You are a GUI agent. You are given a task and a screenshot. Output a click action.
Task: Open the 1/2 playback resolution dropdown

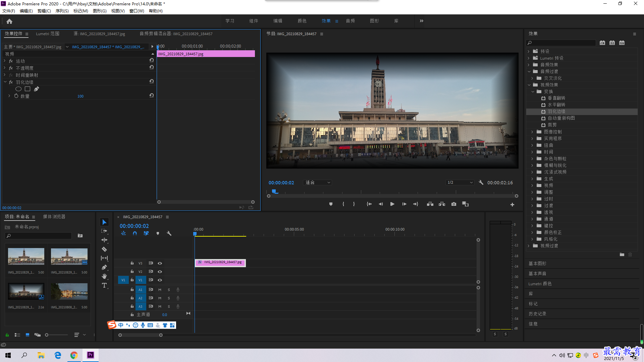[460, 183]
